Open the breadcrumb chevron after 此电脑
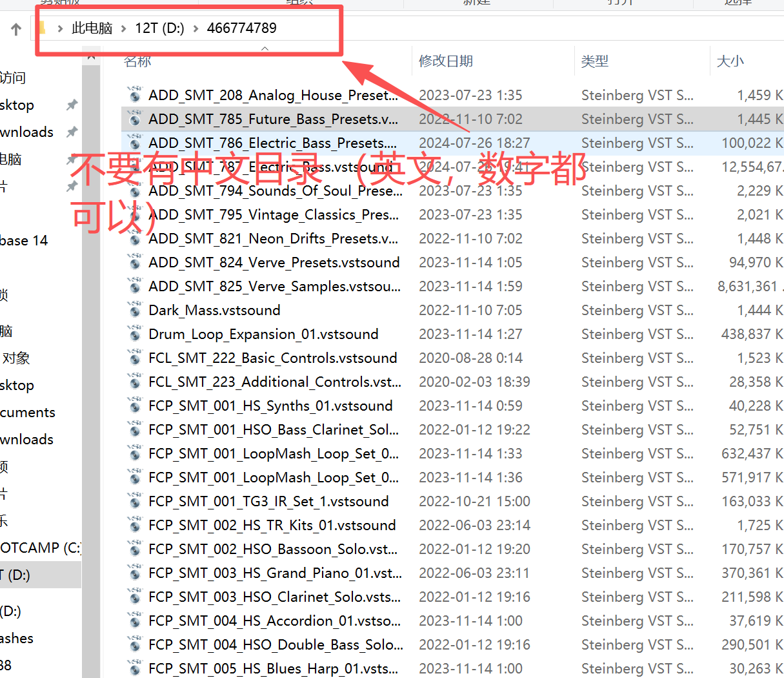The height and width of the screenshot is (678, 784). pos(123,28)
